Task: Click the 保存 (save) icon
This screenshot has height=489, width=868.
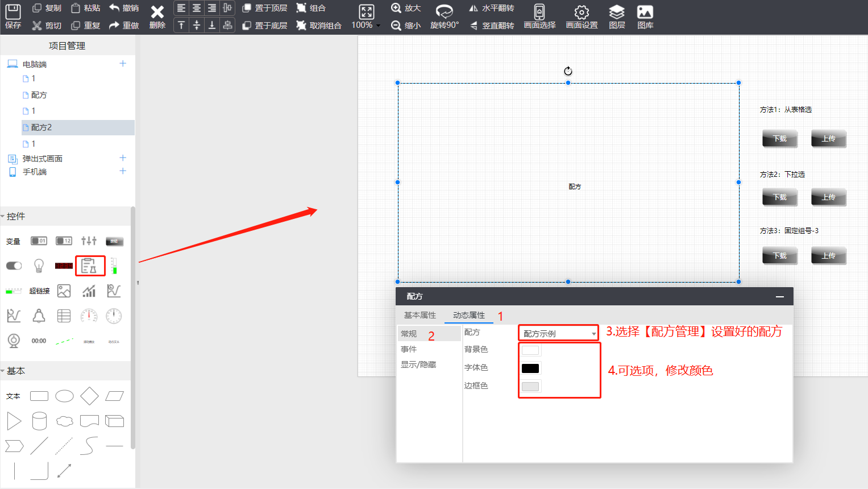Action: pyautogui.click(x=13, y=16)
